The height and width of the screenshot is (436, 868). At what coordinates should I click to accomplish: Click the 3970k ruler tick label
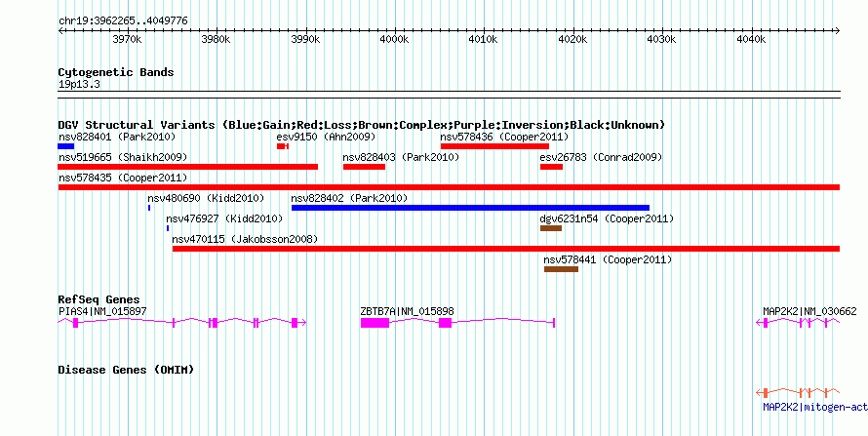[128, 40]
